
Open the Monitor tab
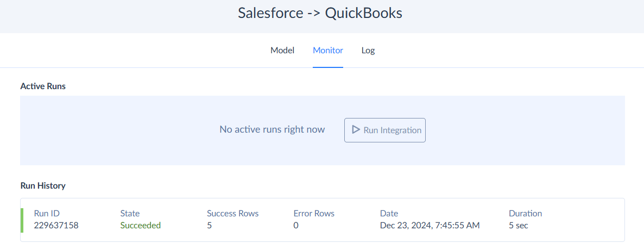tap(328, 51)
